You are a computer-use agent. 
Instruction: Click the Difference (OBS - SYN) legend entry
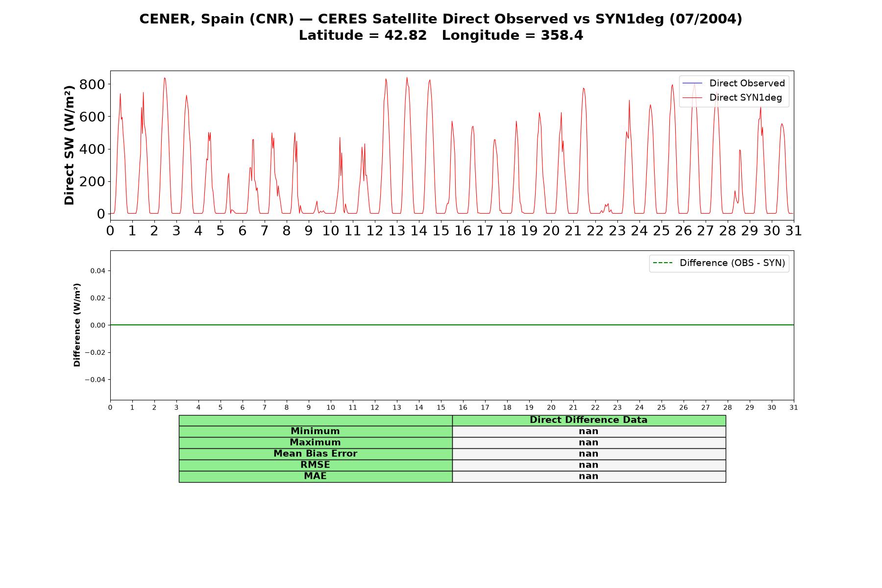[719, 263]
